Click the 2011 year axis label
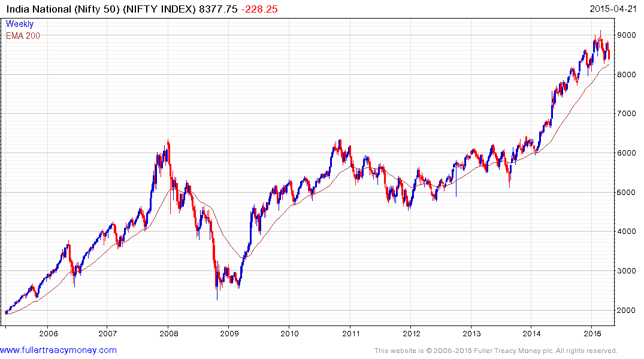This screenshot has width=644, height=359. (350, 333)
